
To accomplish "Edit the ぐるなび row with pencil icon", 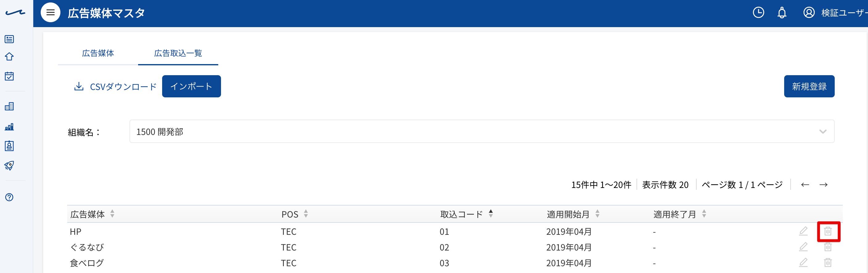I will click(803, 247).
